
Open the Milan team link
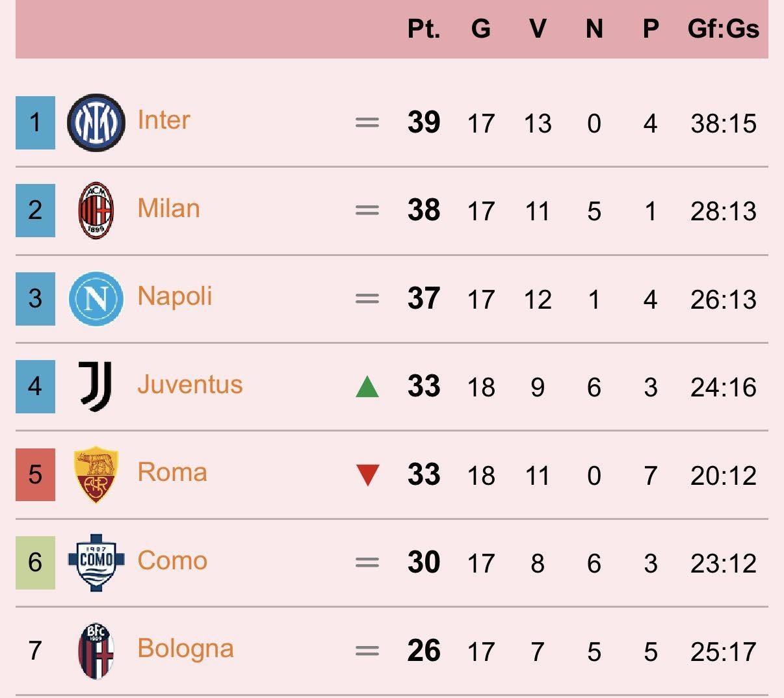point(168,209)
